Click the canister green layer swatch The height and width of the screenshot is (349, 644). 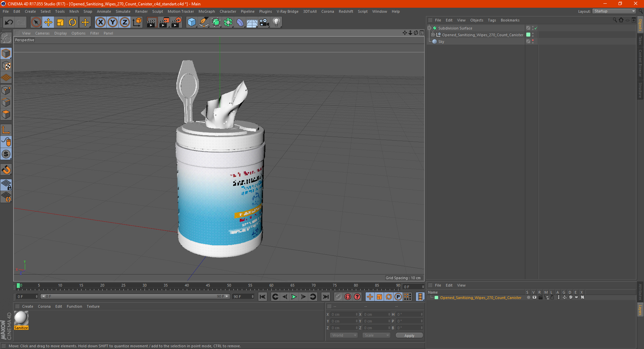pos(528,35)
